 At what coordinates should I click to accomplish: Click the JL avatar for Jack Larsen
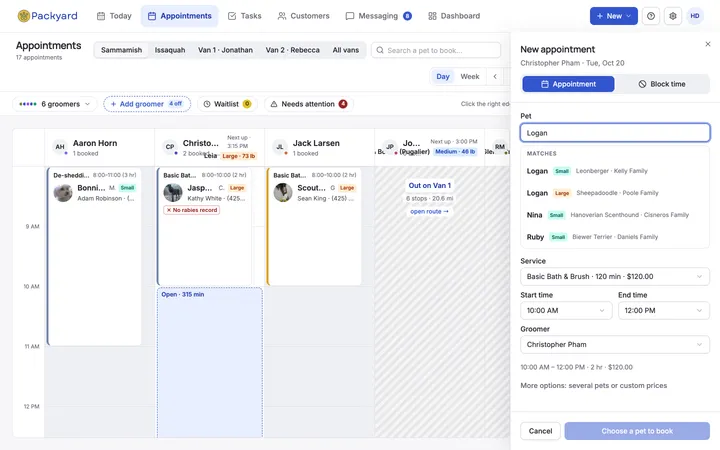coord(280,147)
